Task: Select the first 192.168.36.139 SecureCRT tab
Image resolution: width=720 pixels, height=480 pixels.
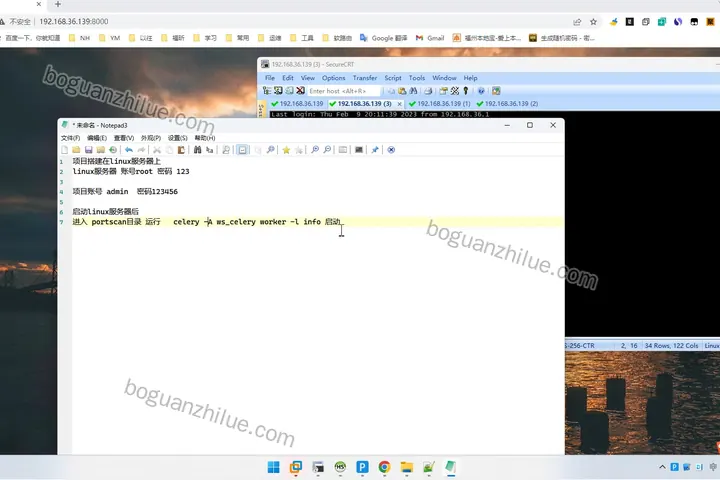Action: coord(297,104)
